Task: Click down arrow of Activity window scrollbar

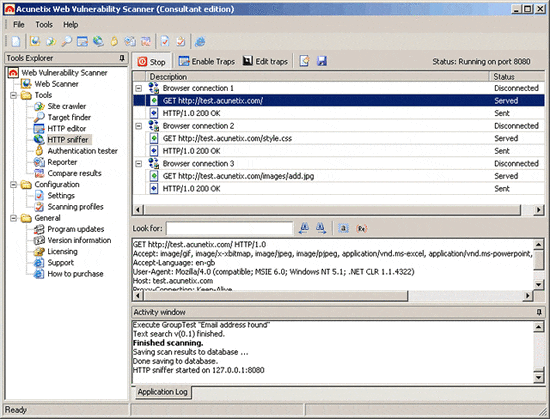Action: [538, 377]
